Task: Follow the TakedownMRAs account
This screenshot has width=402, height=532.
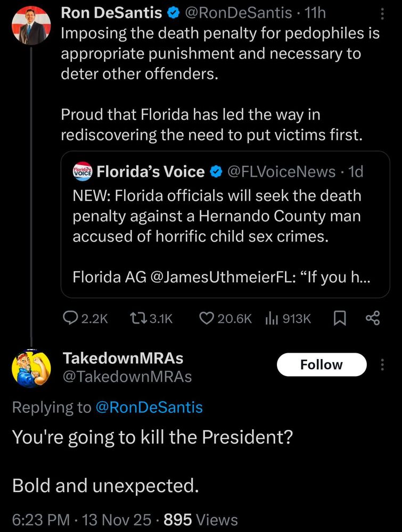Action: click(322, 364)
